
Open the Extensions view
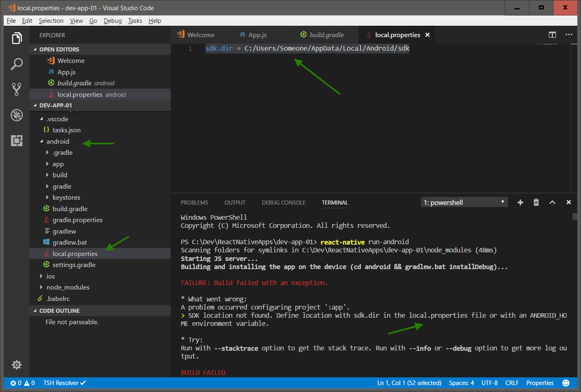coord(16,140)
